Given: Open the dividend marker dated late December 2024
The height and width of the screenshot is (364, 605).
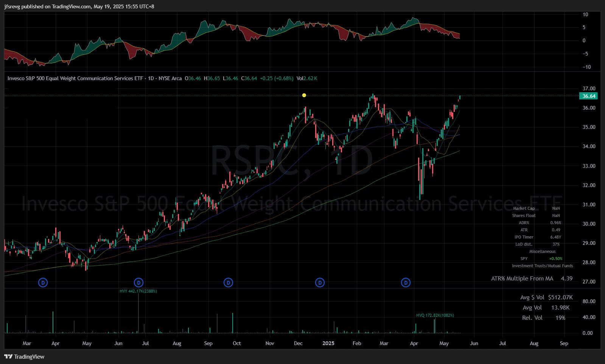Looking at the screenshot, I should click(320, 282).
